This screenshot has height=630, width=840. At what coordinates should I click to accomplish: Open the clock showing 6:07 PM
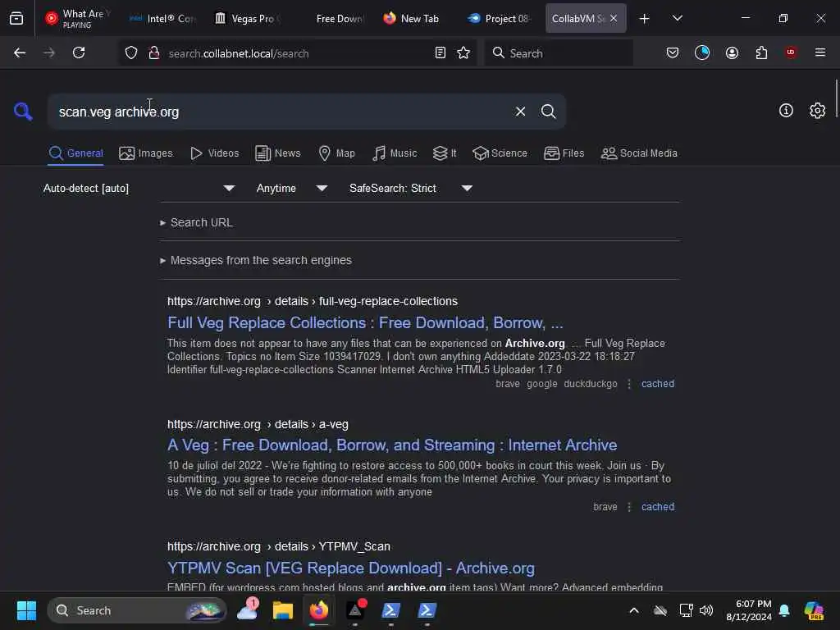coord(749,610)
